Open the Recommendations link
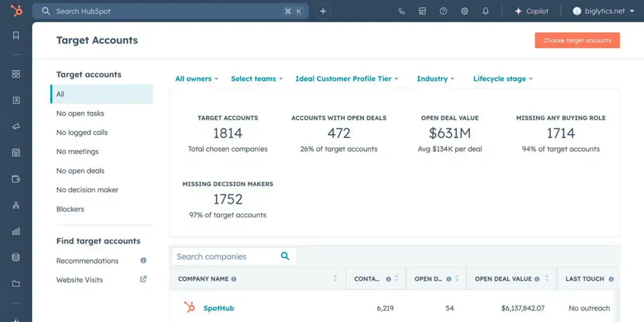This screenshot has width=644, height=322. tap(87, 261)
